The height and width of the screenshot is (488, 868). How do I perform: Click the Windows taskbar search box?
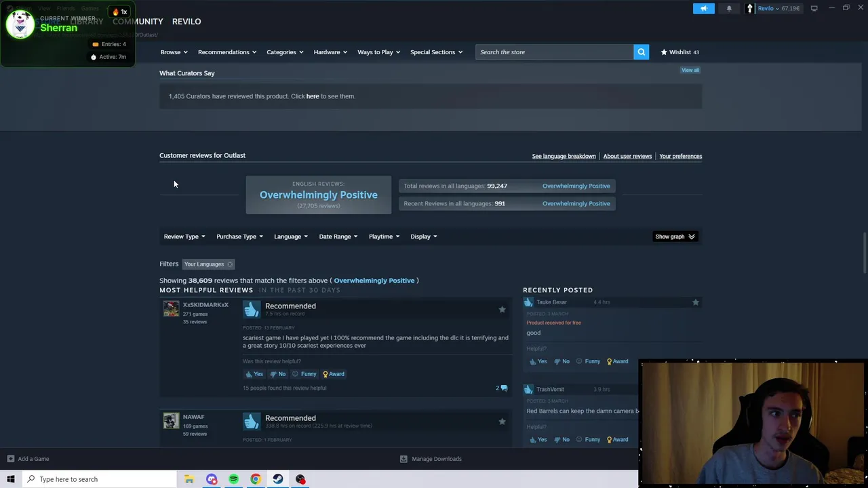click(x=99, y=479)
